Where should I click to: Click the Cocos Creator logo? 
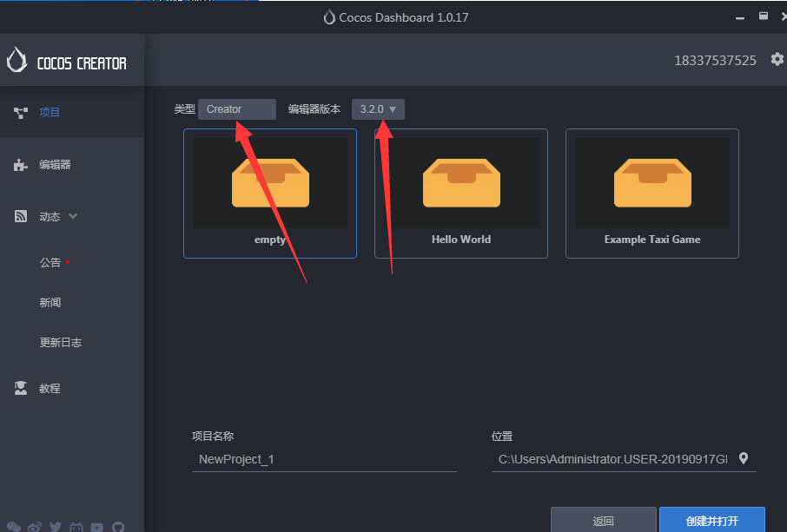[66, 60]
